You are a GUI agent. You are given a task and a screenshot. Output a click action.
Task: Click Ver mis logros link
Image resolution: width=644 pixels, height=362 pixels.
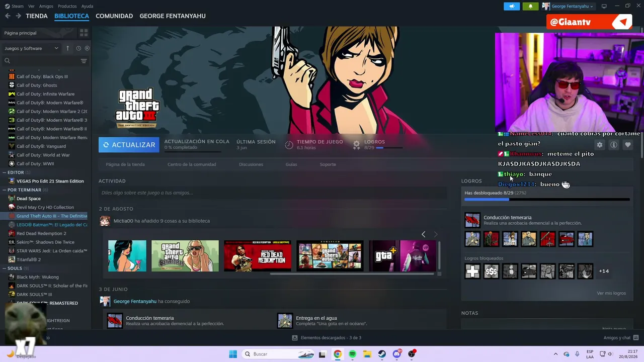[611, 293]
